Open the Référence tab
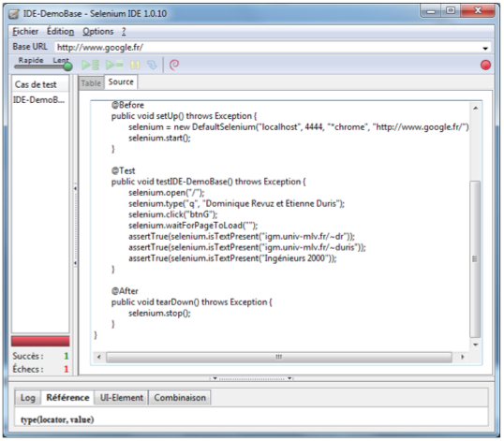Image resolution: width=504 pixels, height=441 pixels. coord(67,398)
